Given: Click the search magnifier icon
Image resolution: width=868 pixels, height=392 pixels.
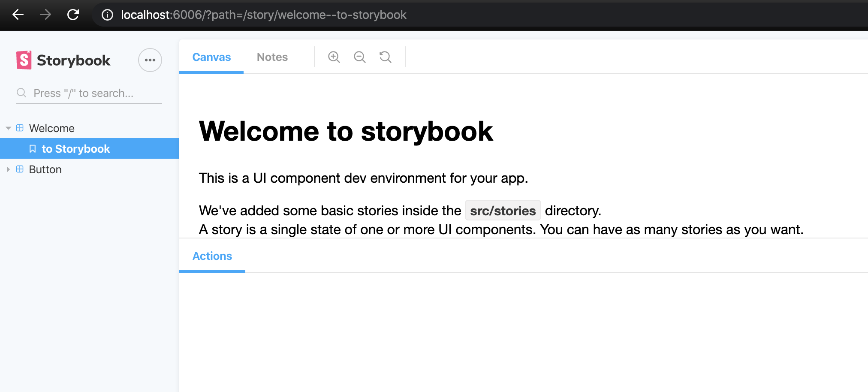Looking at the screenshot, I should (x=21, y=93).
